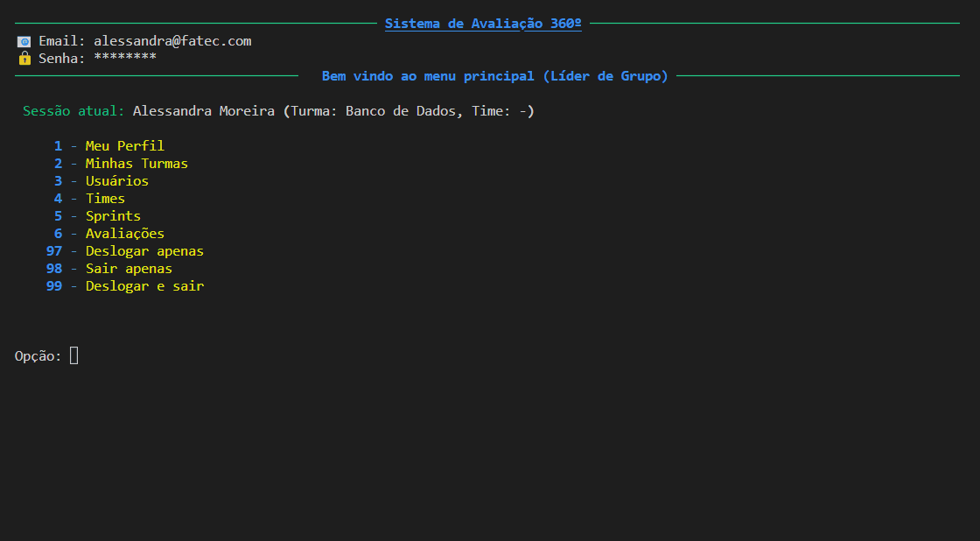Screen dimensions: 980x541
Task: Click the Bem vindo ao menu principal heading
Action: coord(495,76)
